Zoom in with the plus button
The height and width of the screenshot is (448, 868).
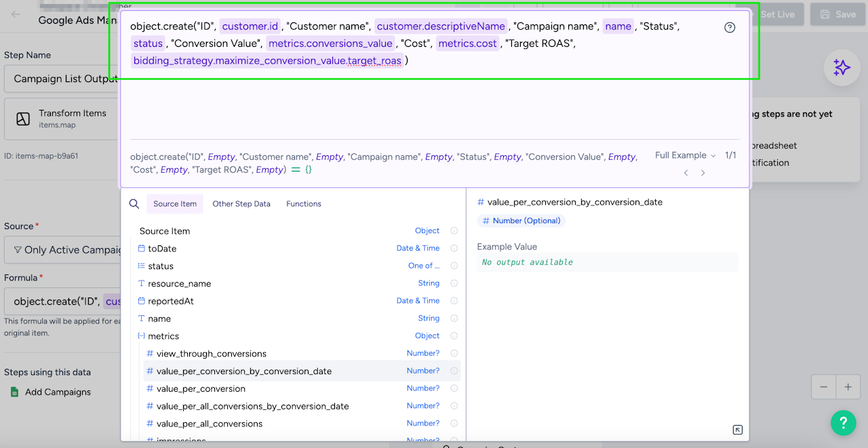848,387
